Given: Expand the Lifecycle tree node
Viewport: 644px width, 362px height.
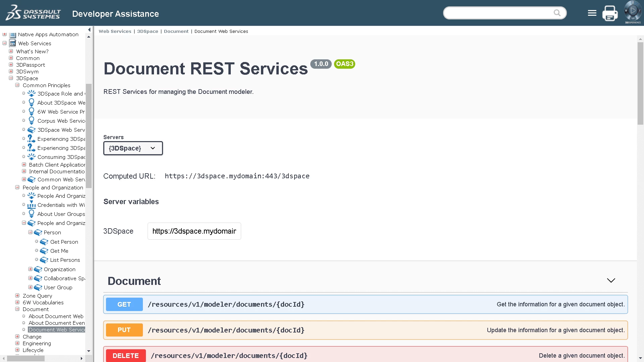Looking at the screenshot, I should (17, 350).
